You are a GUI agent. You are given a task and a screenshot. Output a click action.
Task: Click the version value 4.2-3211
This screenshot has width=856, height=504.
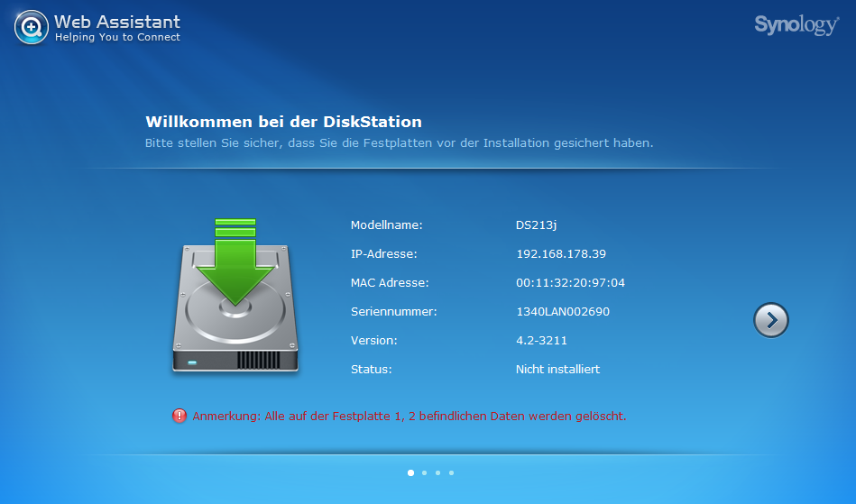541,341
